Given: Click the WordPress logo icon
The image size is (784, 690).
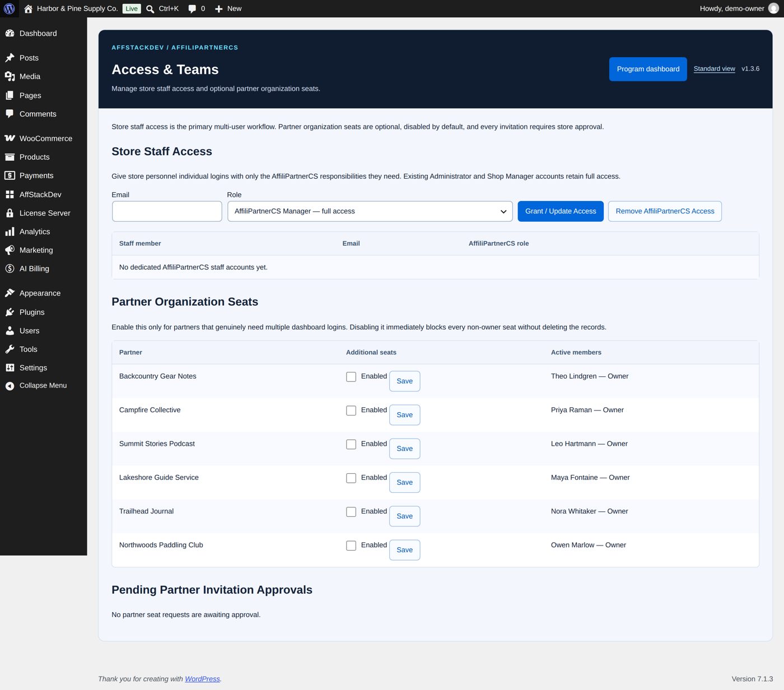Looking at the screenshot, I should (9, 8).
